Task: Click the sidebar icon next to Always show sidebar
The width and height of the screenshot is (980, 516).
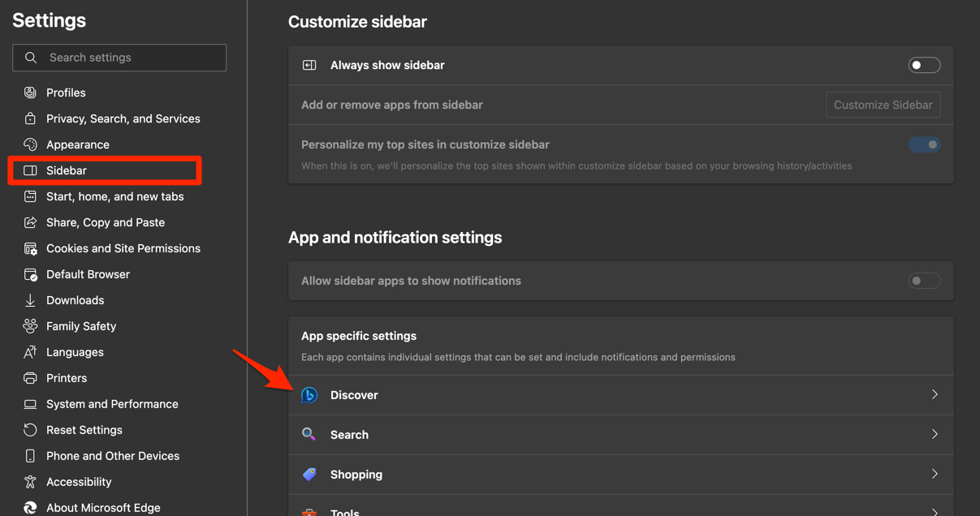Action: click(x=309, y=65)
